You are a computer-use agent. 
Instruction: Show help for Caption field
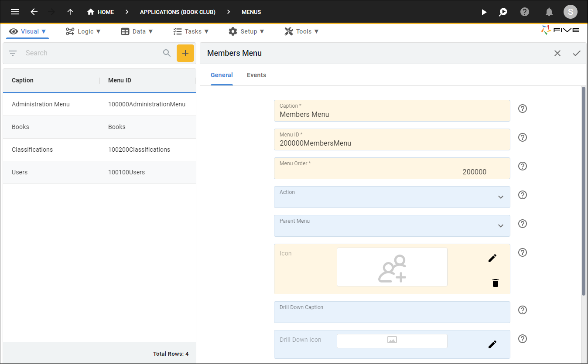pyautogui.click(x=523, y=109)
